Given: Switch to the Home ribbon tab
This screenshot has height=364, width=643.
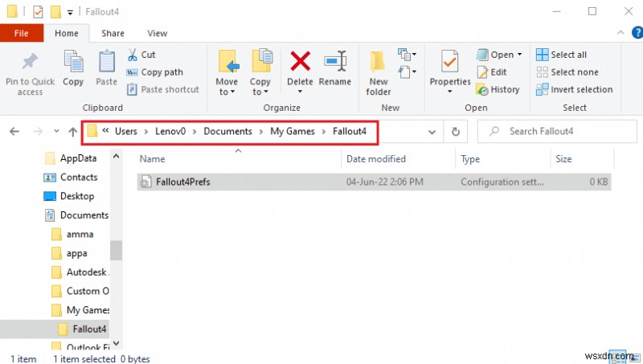Looking at the screenshot, I should (x=67, y=33).
